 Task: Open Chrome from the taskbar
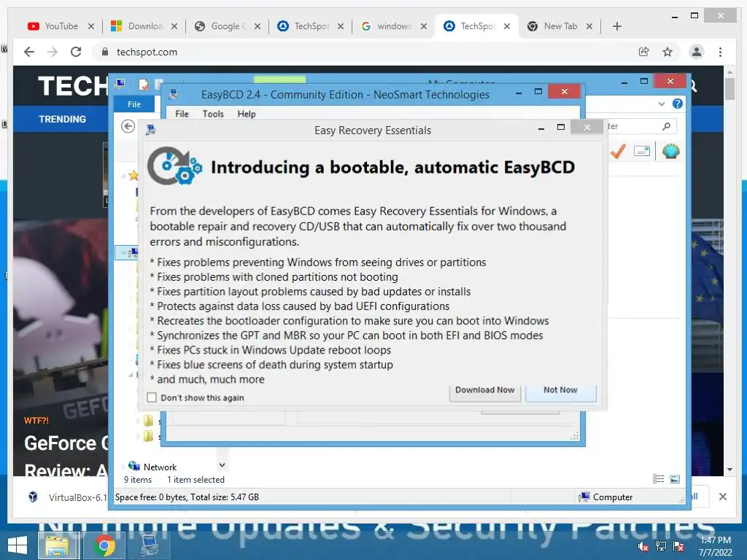pos(104,545)
